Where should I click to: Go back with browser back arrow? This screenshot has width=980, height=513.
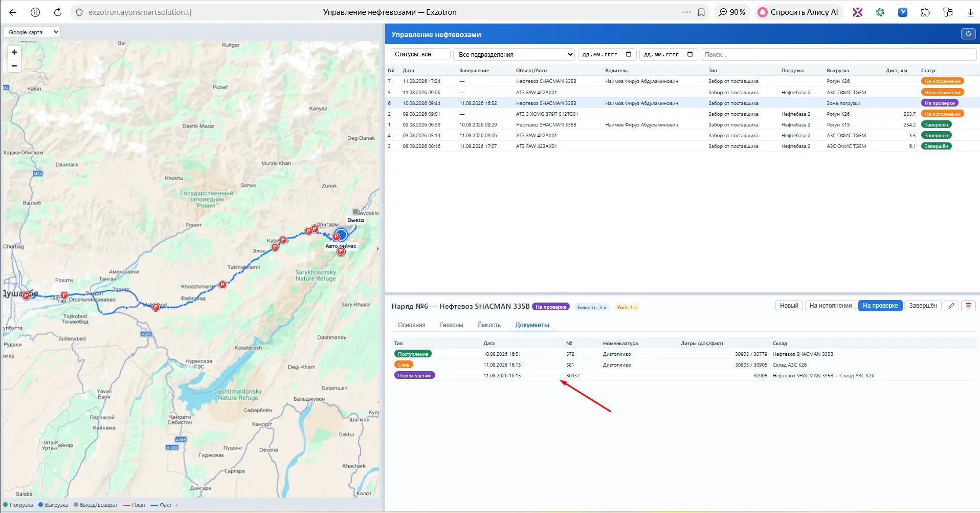tap(13, 12)
